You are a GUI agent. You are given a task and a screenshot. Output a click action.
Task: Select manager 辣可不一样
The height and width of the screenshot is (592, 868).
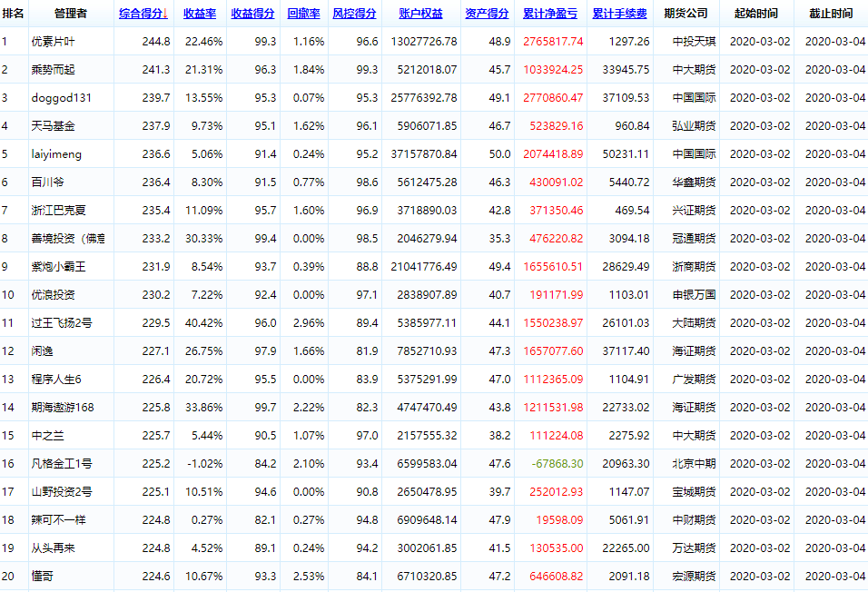coord(59,520)
